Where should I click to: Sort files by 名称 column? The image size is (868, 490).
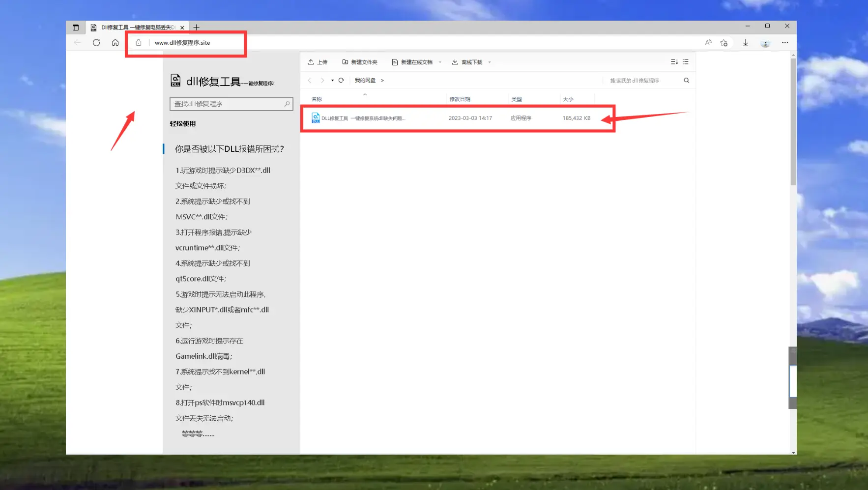click(317, 99)
